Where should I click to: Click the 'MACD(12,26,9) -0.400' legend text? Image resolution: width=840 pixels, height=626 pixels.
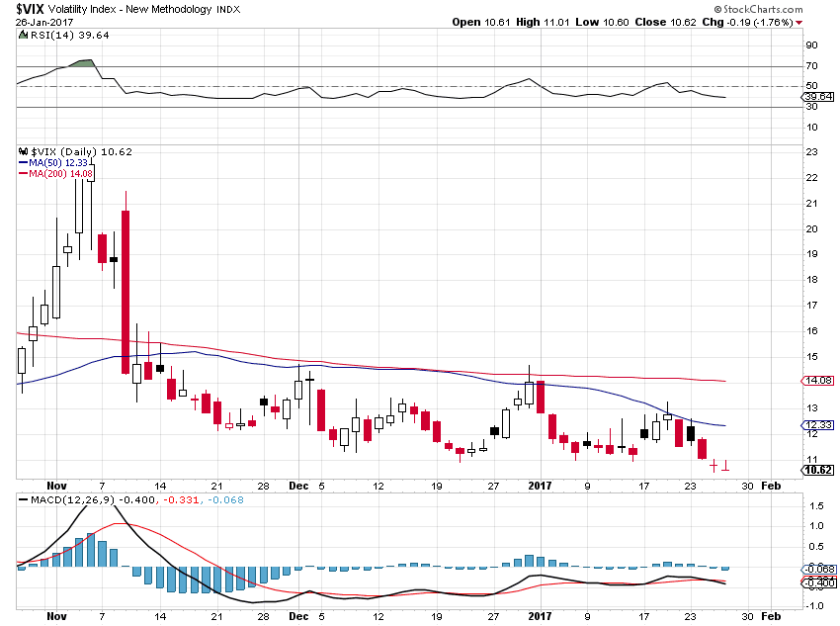coord(94,500)
